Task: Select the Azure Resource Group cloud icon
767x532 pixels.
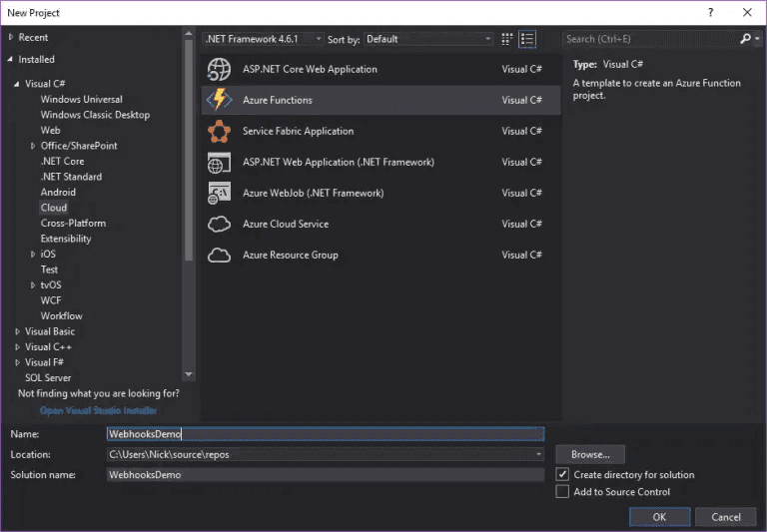Action: [x=219, y=256]
